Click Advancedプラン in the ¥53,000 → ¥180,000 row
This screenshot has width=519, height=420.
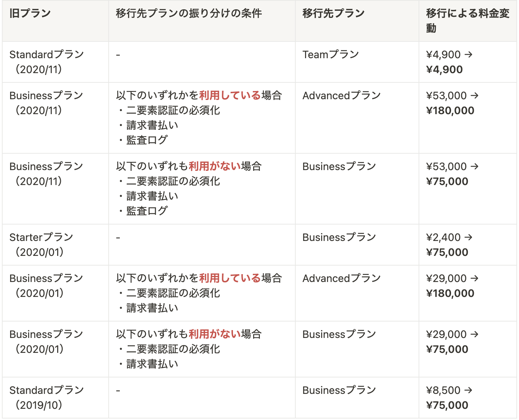coord(341,96)
